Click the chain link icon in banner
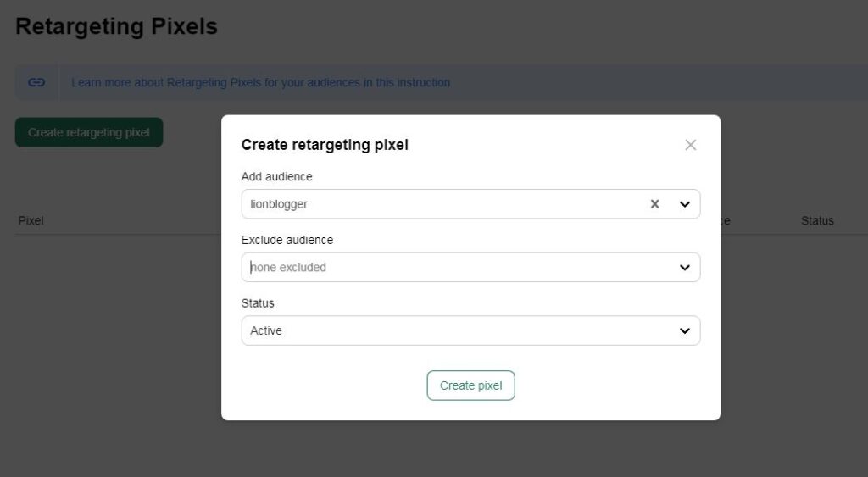 [36, 83]
